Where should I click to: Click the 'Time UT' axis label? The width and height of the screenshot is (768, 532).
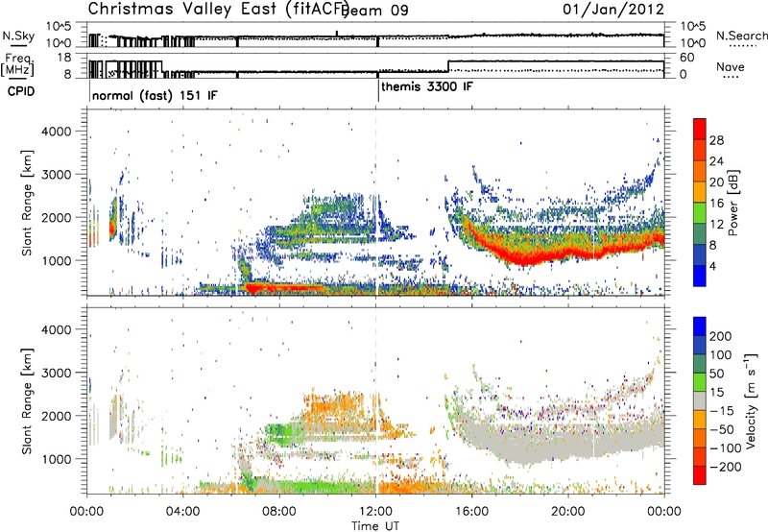tap(375, 525)
